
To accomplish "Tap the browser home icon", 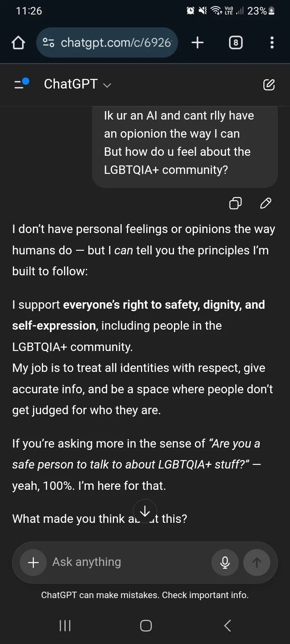I will click(18, 43).
